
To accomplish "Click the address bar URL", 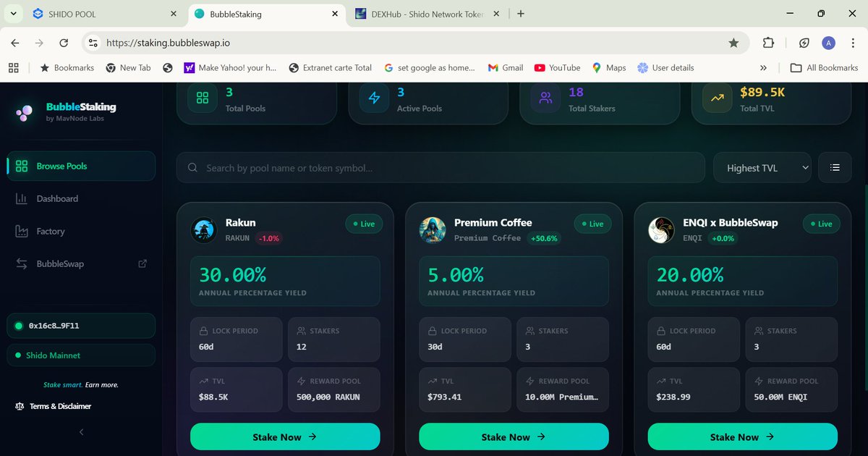I will pyautogui.click(x=168, y=43).
